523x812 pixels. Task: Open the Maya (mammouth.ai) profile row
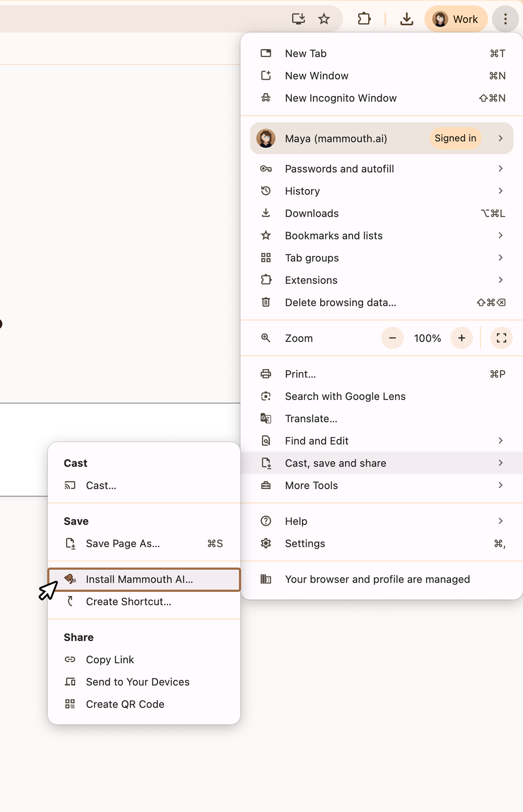click(x=381, y=138)
